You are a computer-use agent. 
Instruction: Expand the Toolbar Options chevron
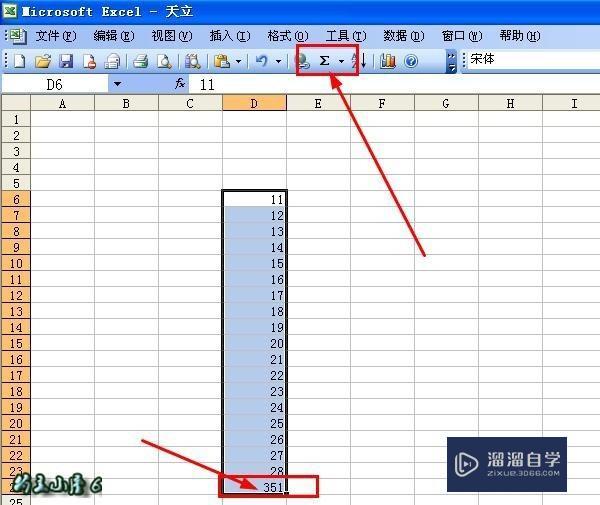point(452,62)
